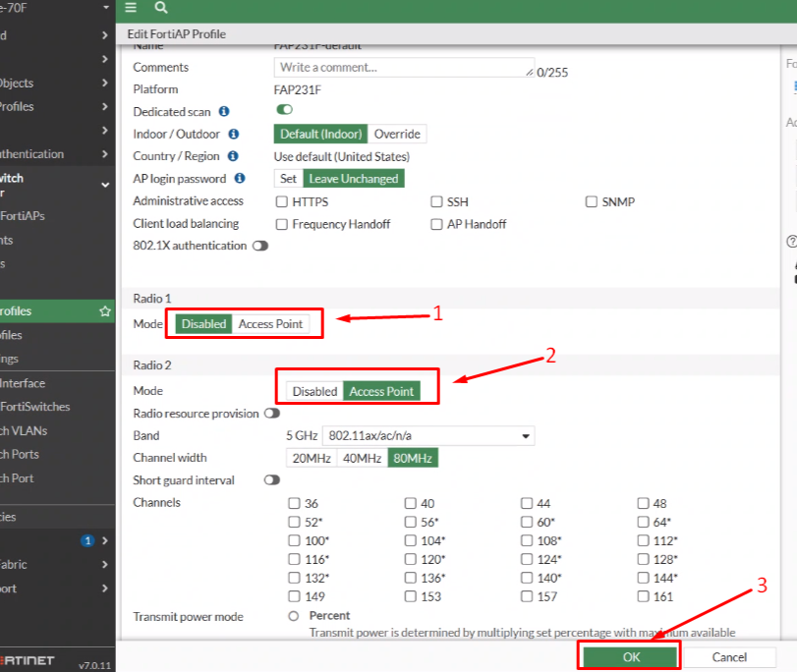The height and width of the screenshot is (672, 797).
Task: Expand the Fabric sidebar section
Action: coord(57,564)
